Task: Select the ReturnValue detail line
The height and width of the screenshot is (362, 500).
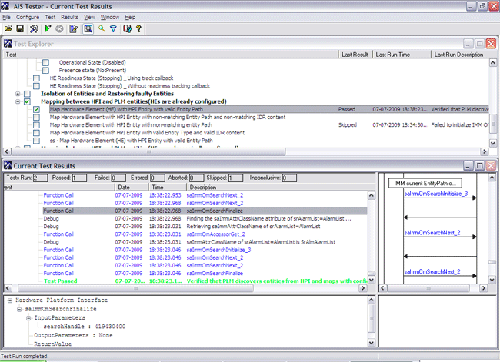Action: pos(53,344)
